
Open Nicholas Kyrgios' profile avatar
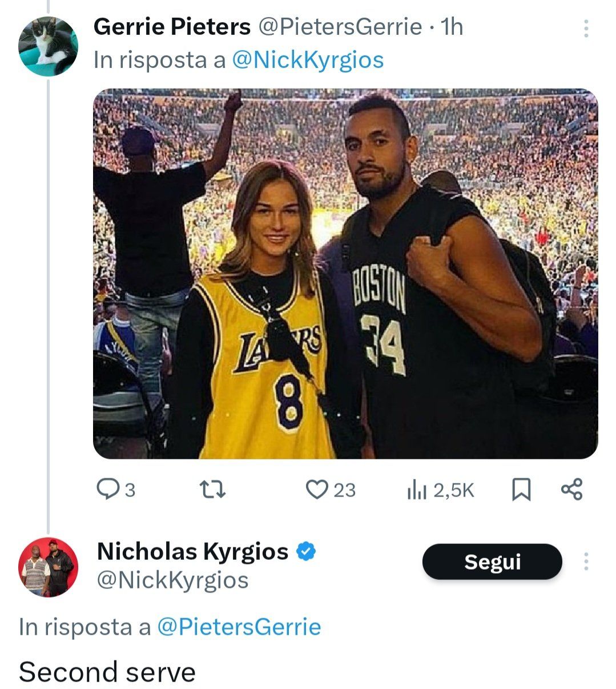[x=48, y=567]
